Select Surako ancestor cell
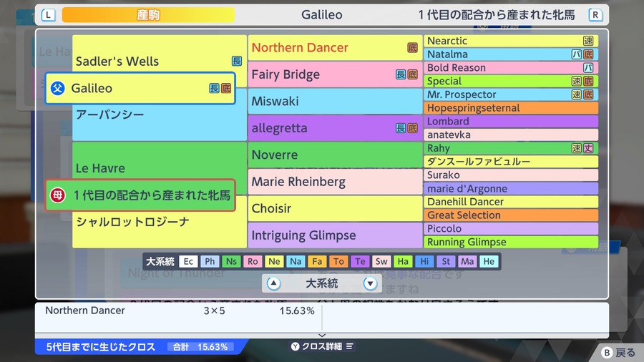644x362 pixels. tap(511, 175)
